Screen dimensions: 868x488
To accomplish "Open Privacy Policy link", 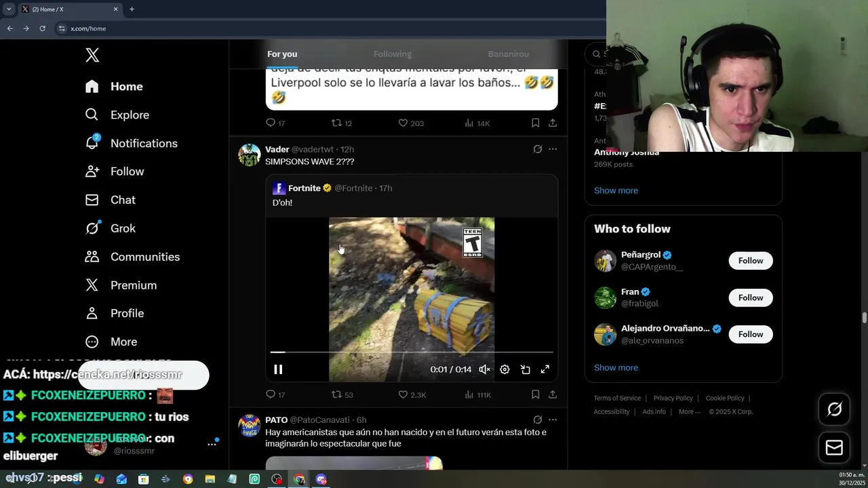I will [x=673, y=399].
